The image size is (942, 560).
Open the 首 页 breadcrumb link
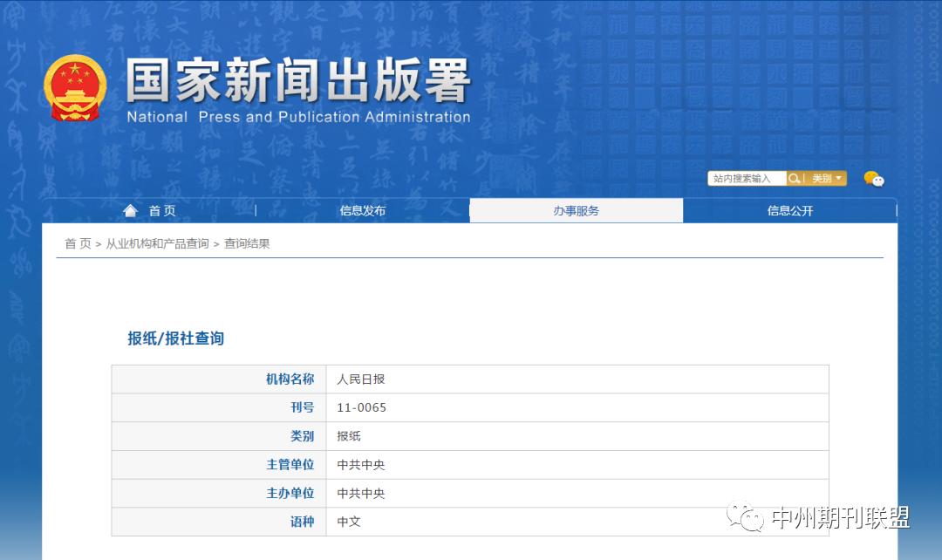tap(78, 243)
